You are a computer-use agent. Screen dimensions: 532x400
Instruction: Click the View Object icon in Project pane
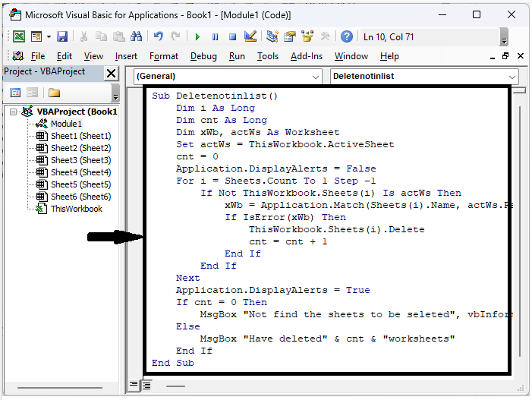[x=32, y=93]
